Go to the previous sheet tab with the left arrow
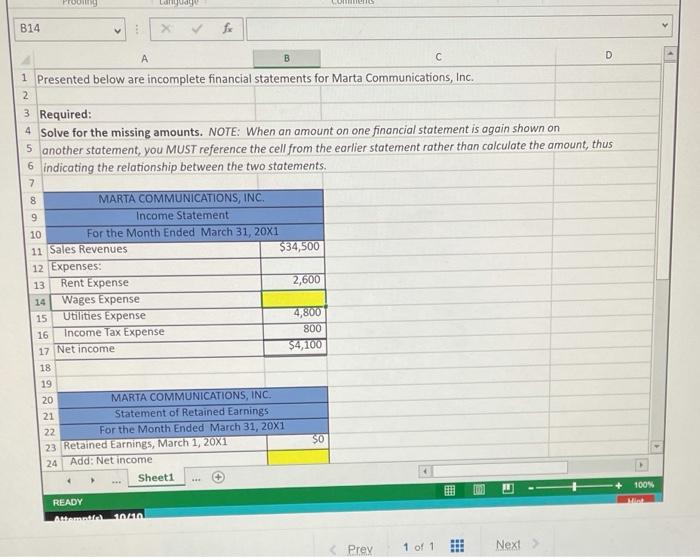The width and height of the screenshot is (700, 557). (69, 481)
